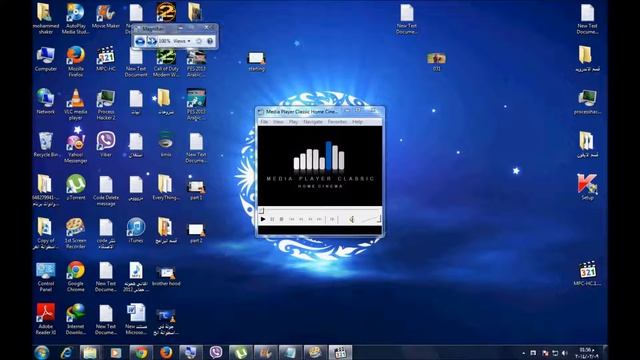This screenshot has width=640, height=360.
Task: Select AutoPlay Media Studio desktop icon
Action: 76,19
